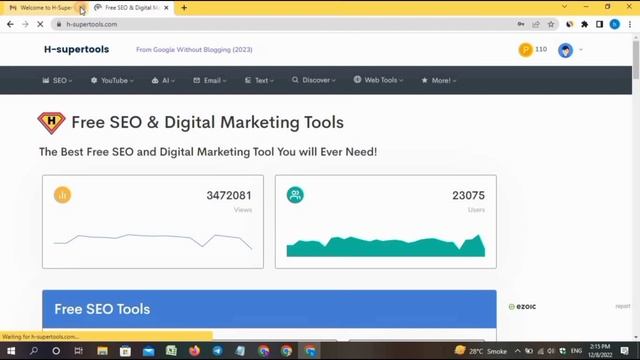Open the Windows Start menu
The image size is (640, 360).
[11, 351]
